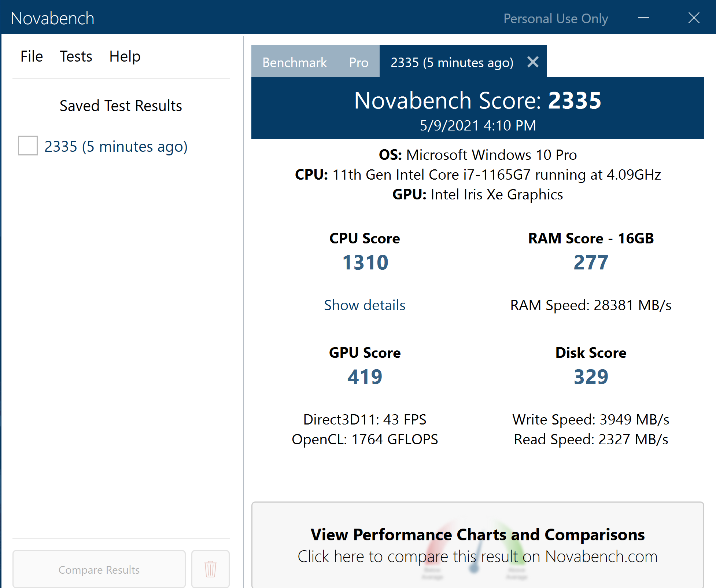Click the Read Speed 2327 MB/s text
Image resolution: width=716 pixels, height=588 pixels.
pos(591,439)
